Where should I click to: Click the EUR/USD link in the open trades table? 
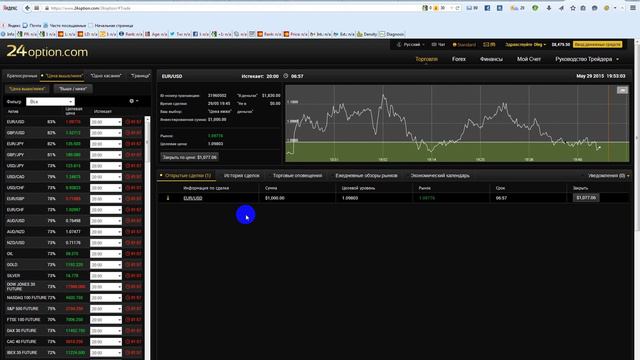pos(193,198)
